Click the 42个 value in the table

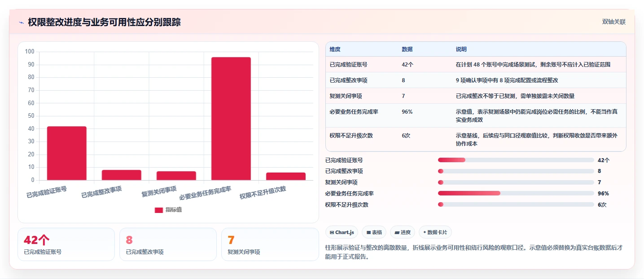(x=407, y=65)
